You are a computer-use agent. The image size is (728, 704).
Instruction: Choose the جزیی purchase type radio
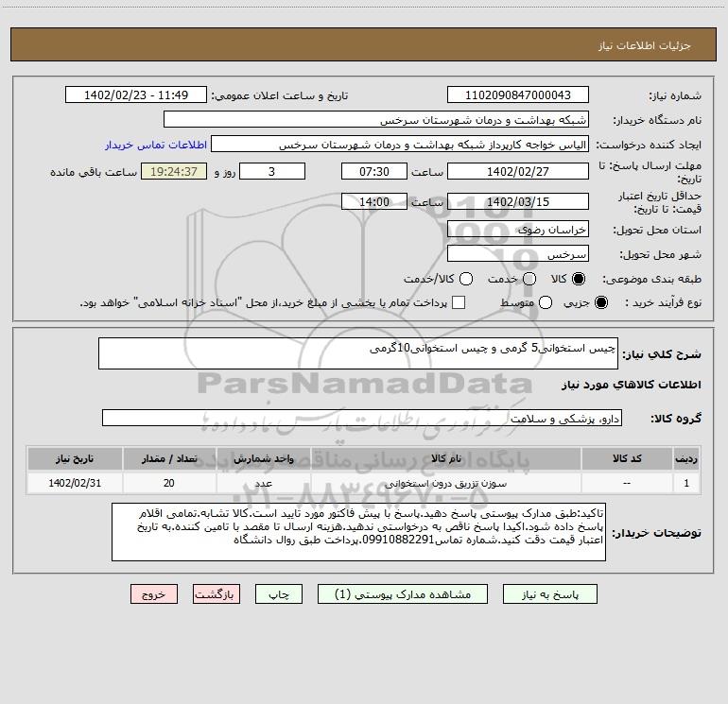(x=601, y=302)
